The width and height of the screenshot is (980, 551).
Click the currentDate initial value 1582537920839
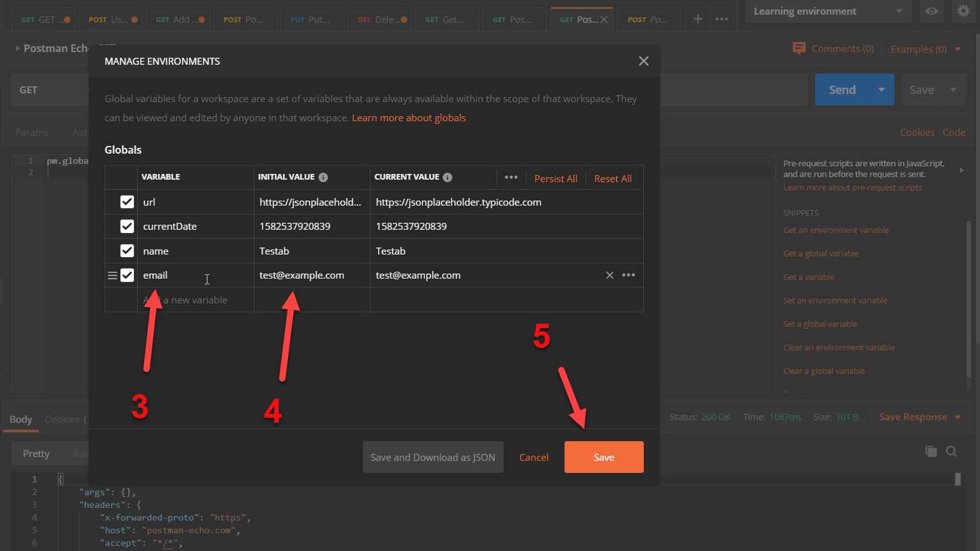(x=295, y=226)
